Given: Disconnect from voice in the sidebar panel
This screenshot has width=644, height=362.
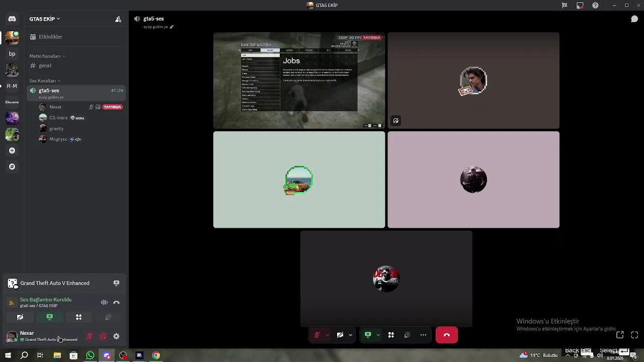Looking at the screenshot, I should pos(116,302).
